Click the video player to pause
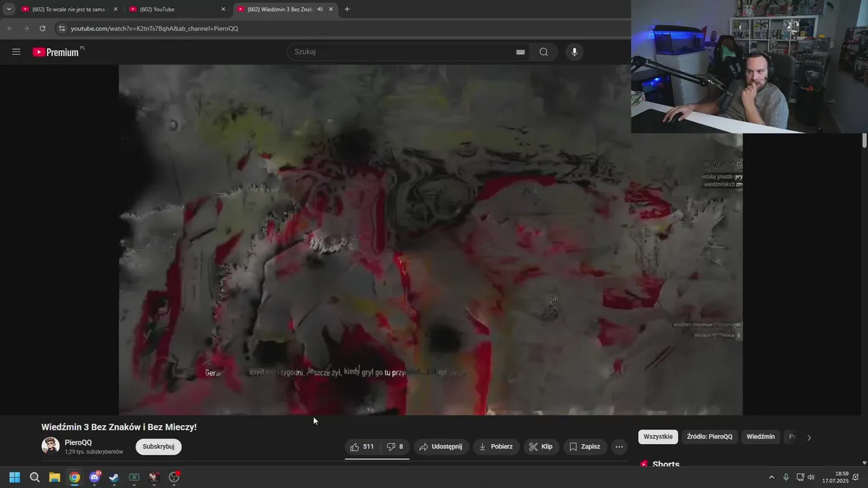Screen dimensions: 868x488 click(x=431, y=240)
